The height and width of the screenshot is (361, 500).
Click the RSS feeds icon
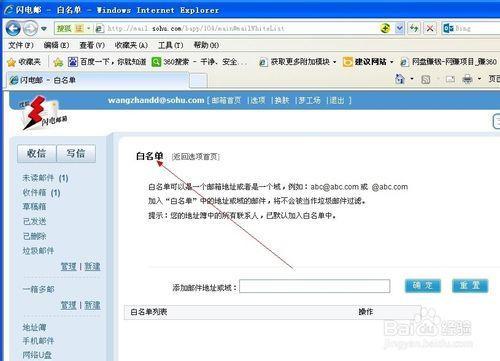point(426,79)
